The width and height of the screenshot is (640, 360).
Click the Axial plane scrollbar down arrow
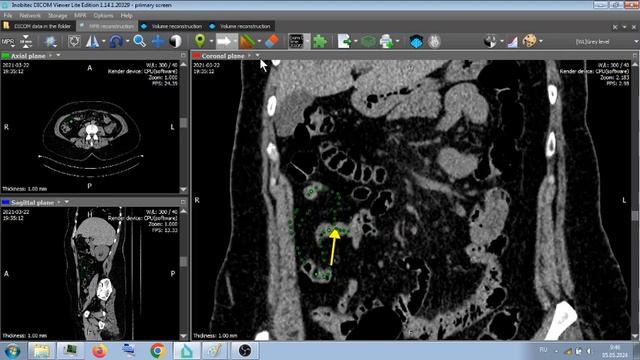coord(183,189)
